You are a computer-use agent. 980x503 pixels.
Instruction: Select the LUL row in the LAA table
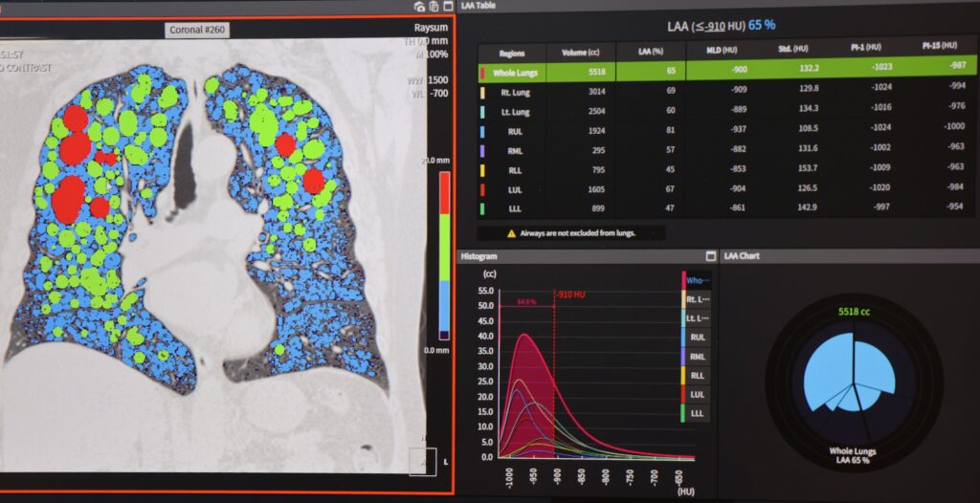[x=727, y=188]
